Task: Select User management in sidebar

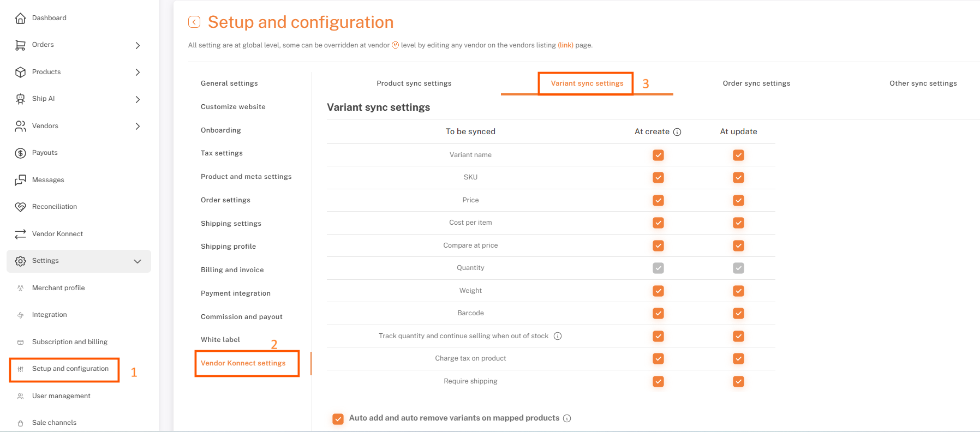Action: [61, 396]
